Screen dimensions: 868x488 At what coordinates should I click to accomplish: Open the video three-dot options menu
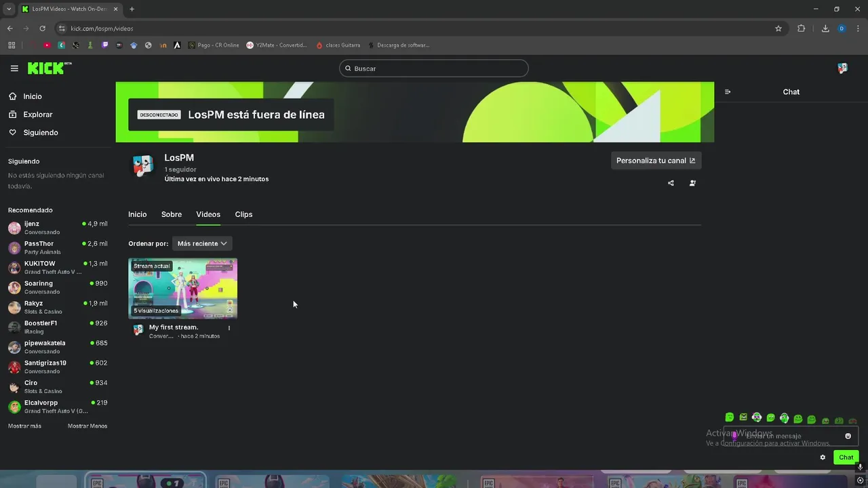pyautogui.click(x=229, y=328)
